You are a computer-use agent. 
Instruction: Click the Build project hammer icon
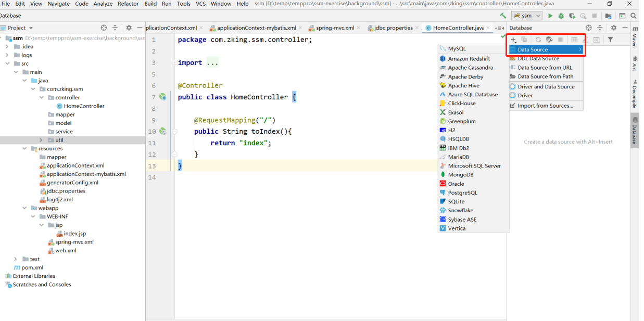click(x=503, y=16)
